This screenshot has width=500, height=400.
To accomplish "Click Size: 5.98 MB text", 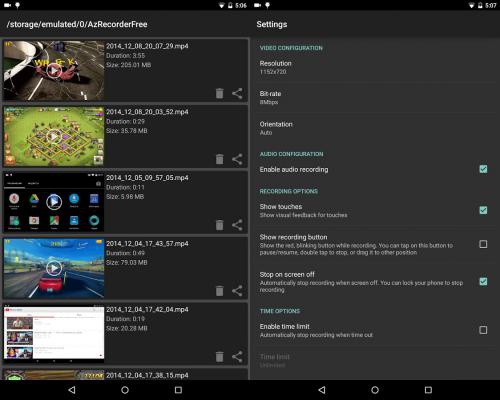I will tap(125, 197).
